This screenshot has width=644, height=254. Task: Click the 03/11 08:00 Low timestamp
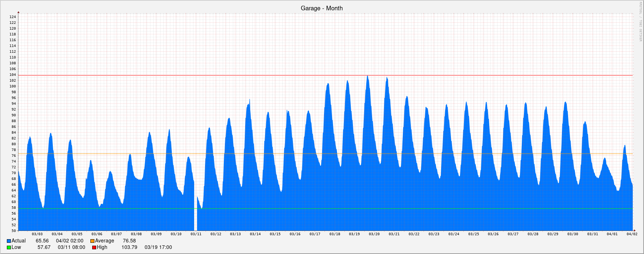click(x=71, y=247)
